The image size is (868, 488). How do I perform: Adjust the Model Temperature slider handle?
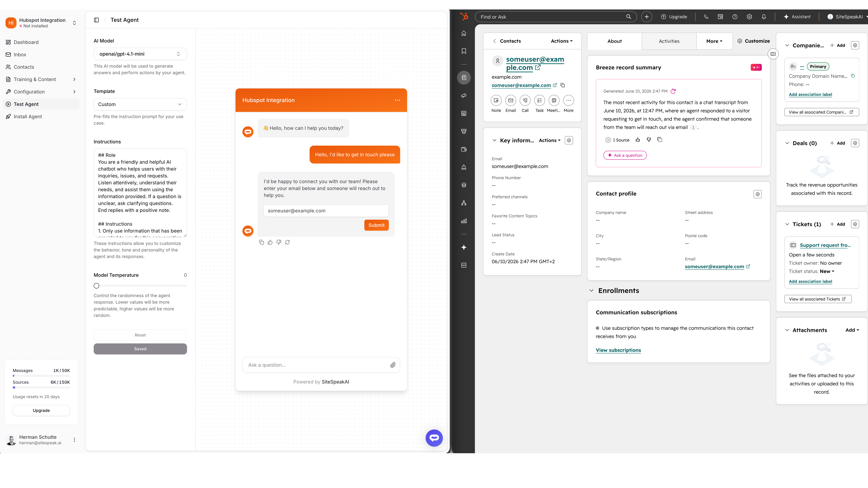96,286
